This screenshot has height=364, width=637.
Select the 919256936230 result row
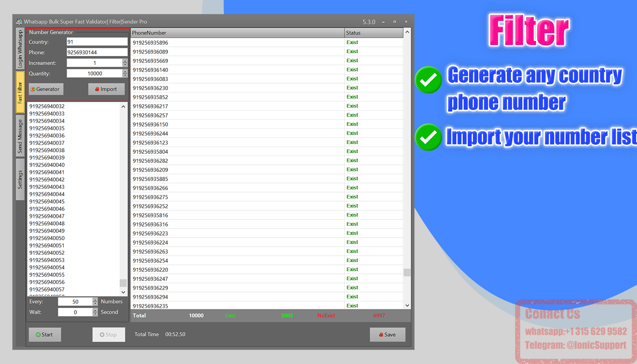[267, 88]
